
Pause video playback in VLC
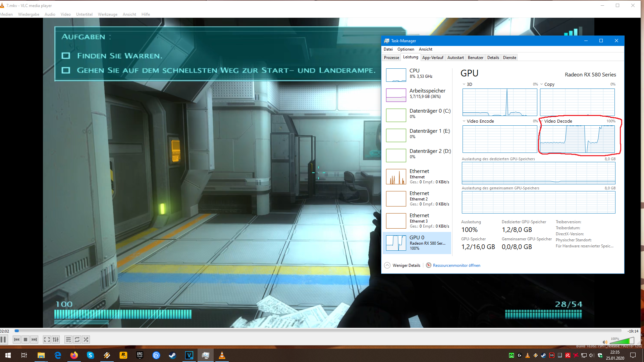(3, 340)
